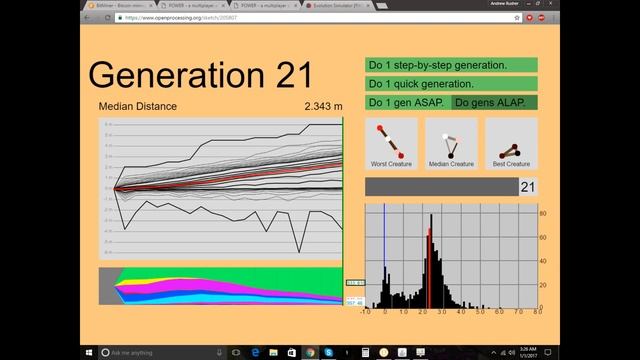Open the Windows Store from the taskbar
The height and width of the screenshot is (360, 640).
coord(291,352)
